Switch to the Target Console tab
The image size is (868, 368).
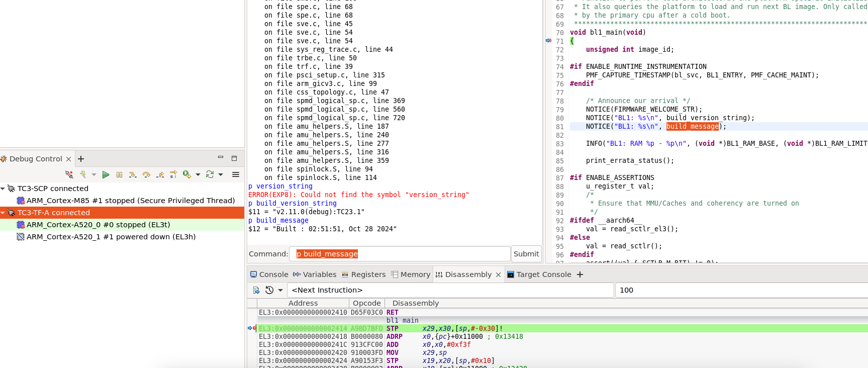539,274
